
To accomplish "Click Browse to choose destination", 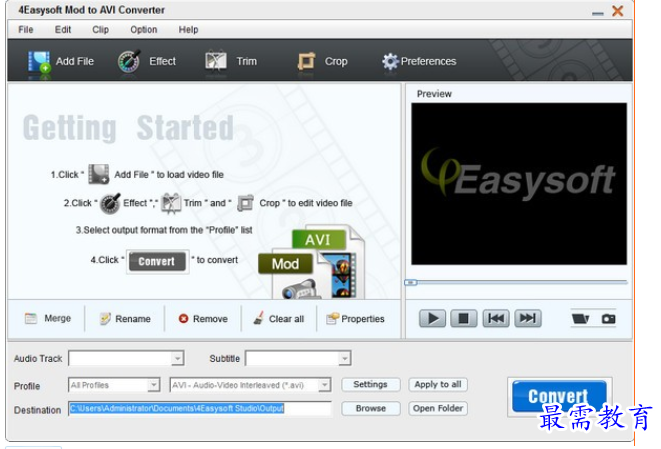I will click(x=371, y=408).
